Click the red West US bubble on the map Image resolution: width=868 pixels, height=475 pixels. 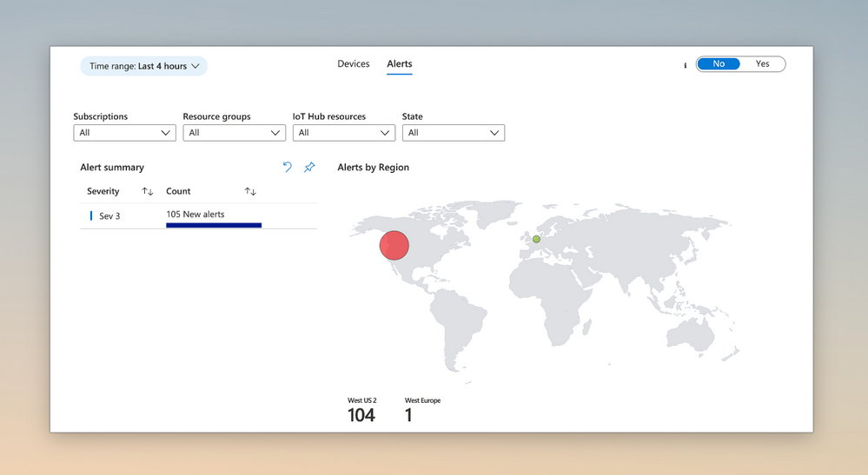coord(394,246)
